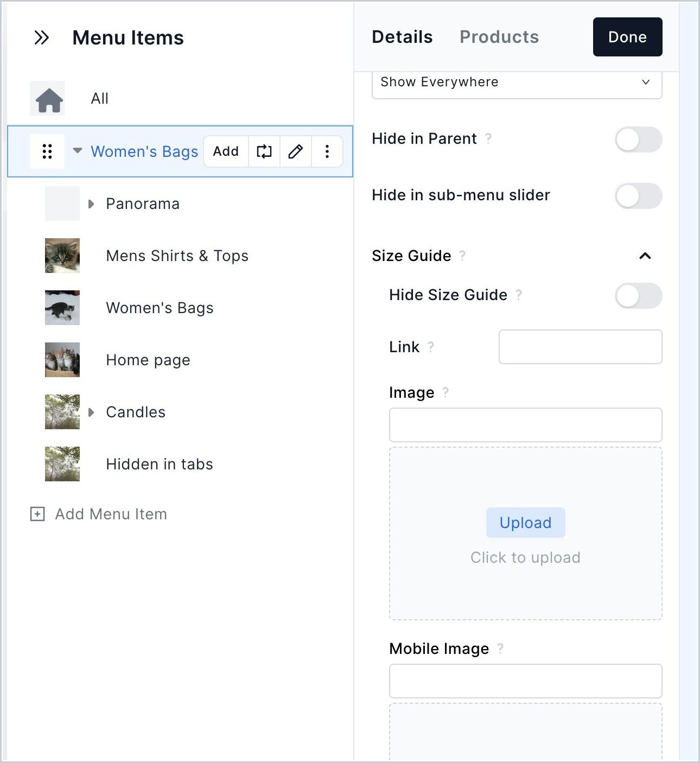Click the help icon next to Hide in Parent
The height and width of the screenshot is (763, 700).
[x=488, y=138]
